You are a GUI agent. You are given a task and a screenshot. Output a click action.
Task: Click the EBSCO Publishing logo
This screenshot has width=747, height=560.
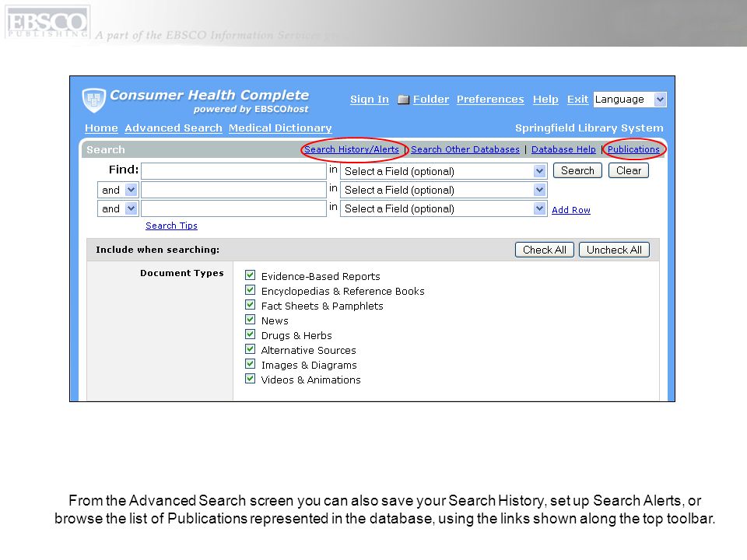tap(47, 22)
